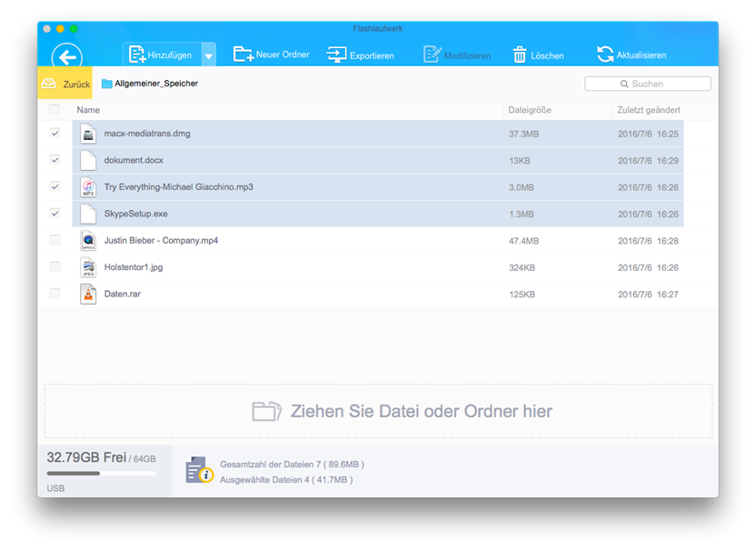This screenshot has width=756, height=551.
Task: Click the USB label in status panel
Action: pyautogui.click(x=55, y=488)
